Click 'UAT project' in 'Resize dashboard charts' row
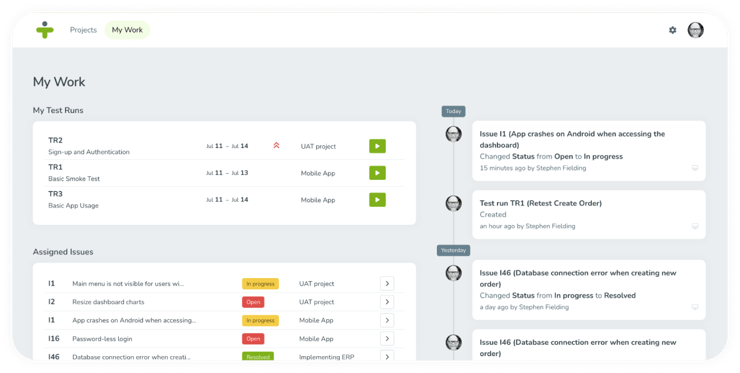This screenshot has width=740, height=373. (316, 302)
